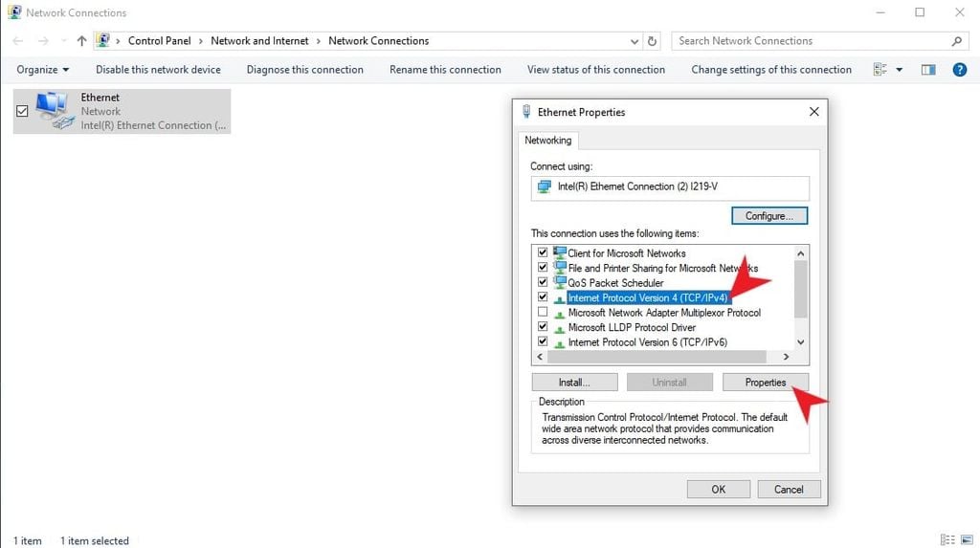This screenshot has width=980, height=548.
Task: Click the Network Connections breadcrumb
Action: point(379,40)
